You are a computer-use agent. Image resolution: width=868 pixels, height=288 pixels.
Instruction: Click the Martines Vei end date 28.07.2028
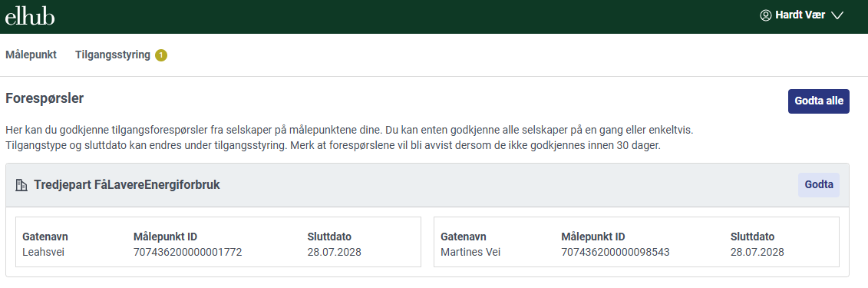point(757,253)
